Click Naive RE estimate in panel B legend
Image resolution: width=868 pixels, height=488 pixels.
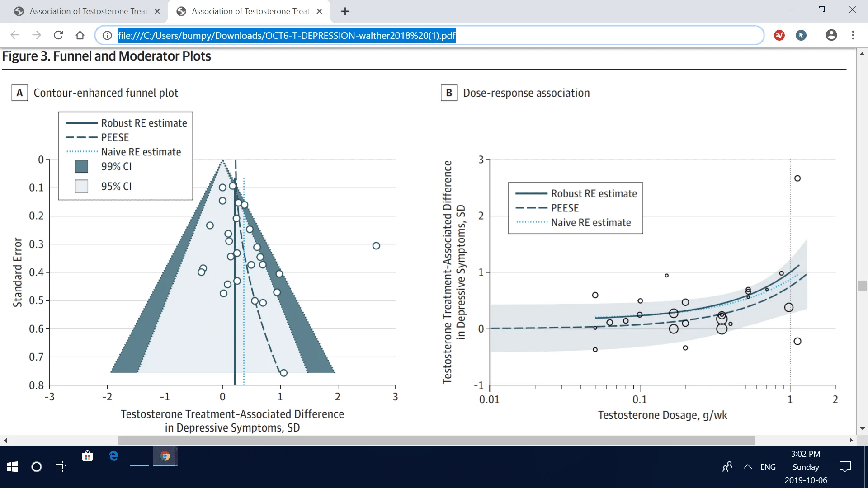click(591, 222)
